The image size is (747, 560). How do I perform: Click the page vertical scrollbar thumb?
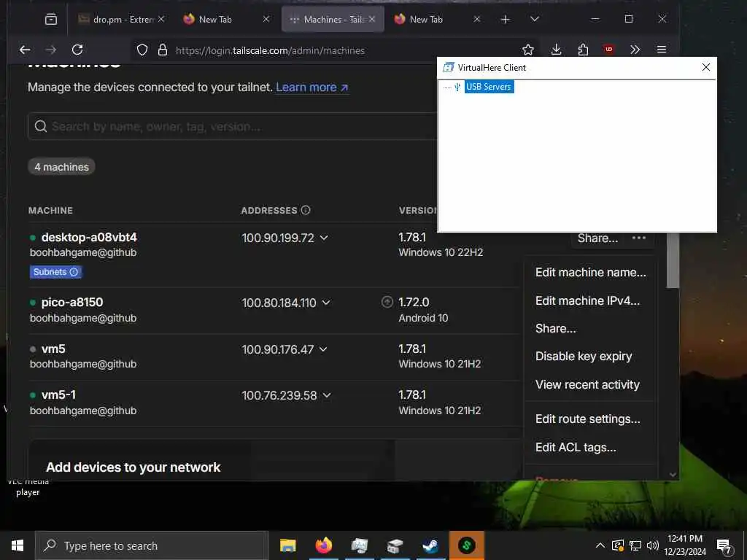click(x=673, y=260)
